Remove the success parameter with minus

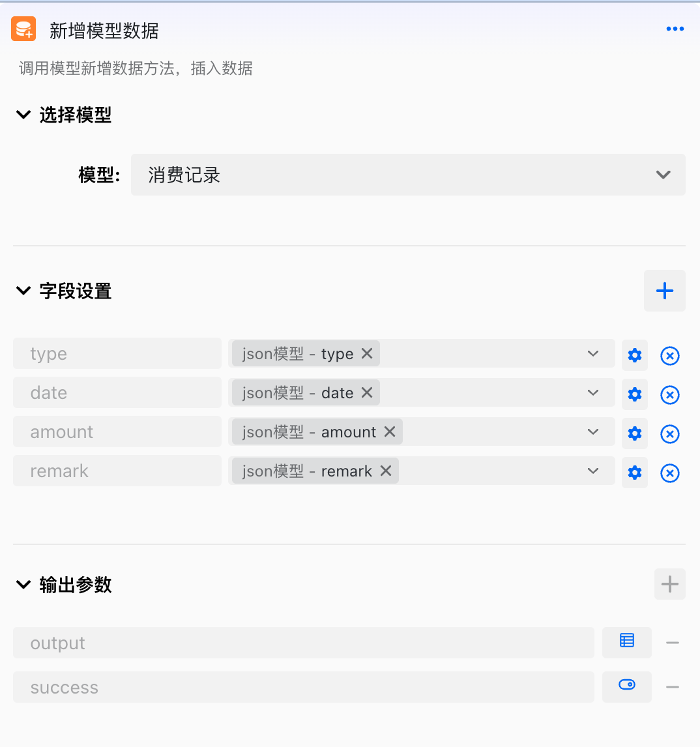click(x=673, y=687)
